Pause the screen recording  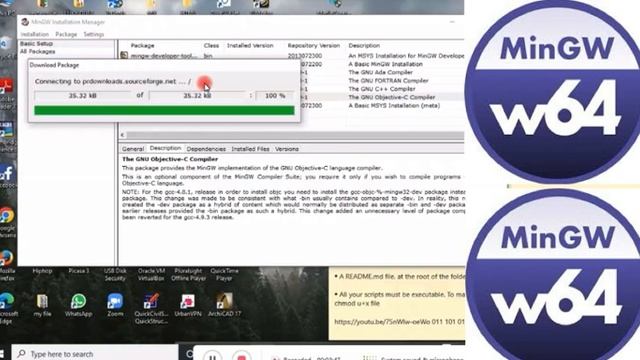click(212, 358)
